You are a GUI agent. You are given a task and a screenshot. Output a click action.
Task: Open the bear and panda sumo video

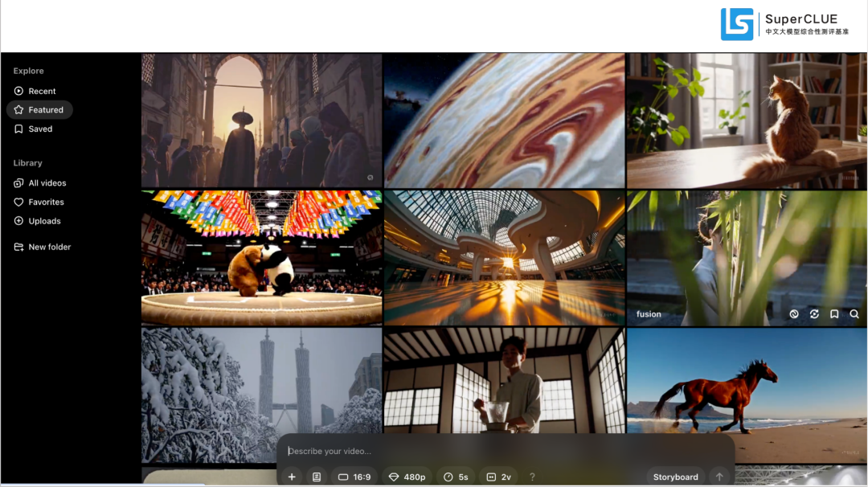point(262,258)
